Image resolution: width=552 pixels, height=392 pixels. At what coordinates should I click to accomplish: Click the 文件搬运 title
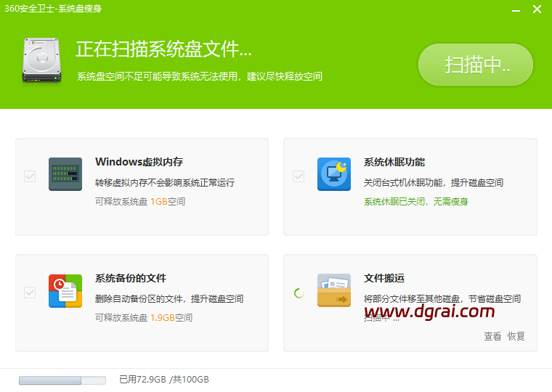(x=384, y=278)
